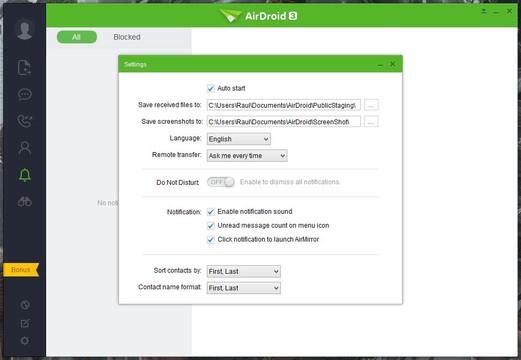
Task: Click the main window dock-to-tray arrow icon
Action: 484,11
